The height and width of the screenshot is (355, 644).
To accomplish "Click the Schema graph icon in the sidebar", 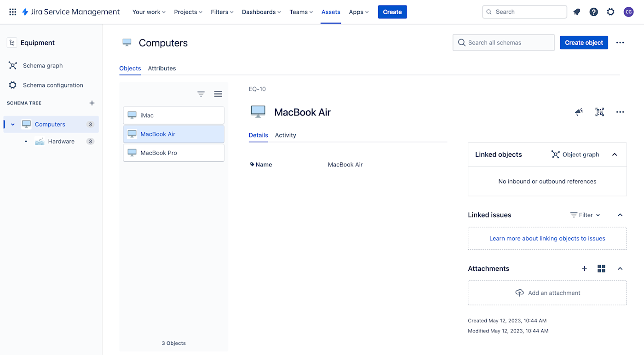I will 13,65.
